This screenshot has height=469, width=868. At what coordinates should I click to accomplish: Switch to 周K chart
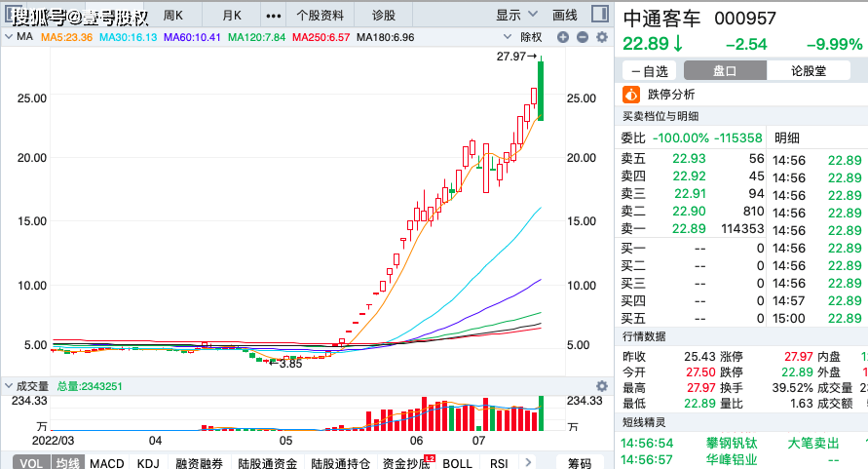(x=172, y=15)
